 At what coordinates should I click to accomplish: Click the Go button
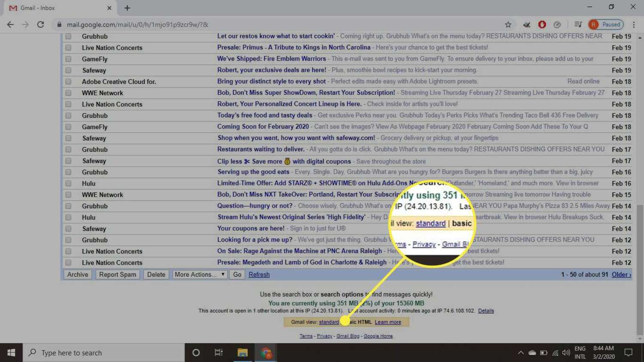(237, 274)
